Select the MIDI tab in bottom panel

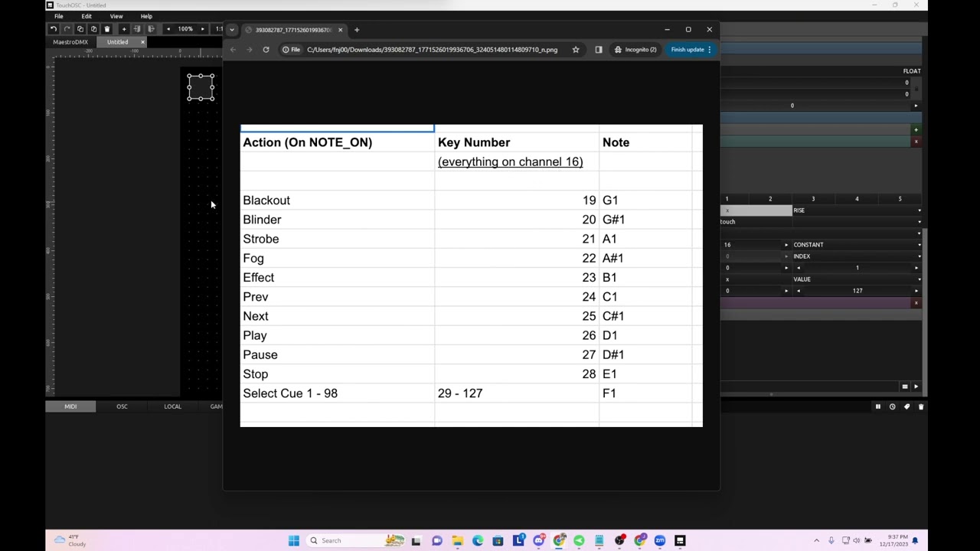pyautogui.click(x=70, y=406)
